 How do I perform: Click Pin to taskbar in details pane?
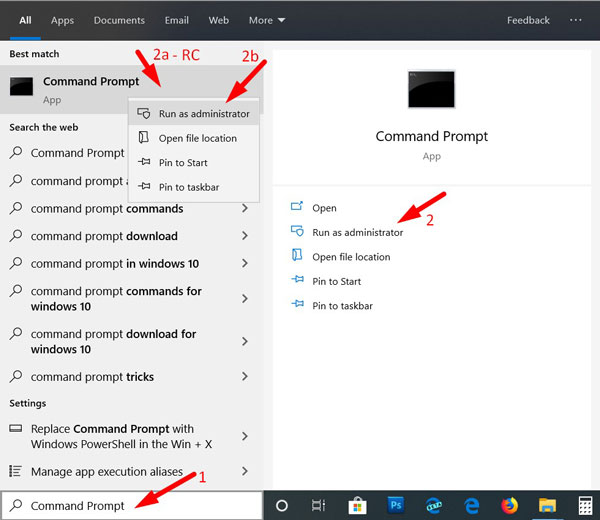pyautogui.click(x=342, y=306)
